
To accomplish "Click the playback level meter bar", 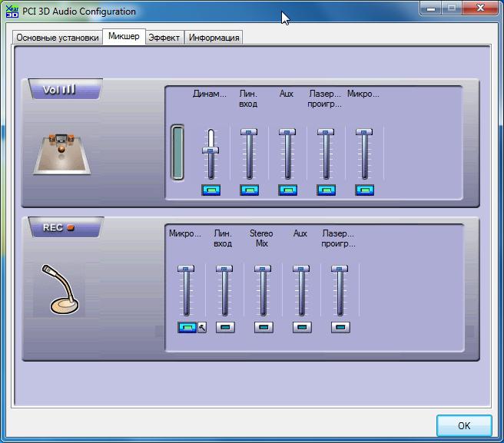I will pyautogui.click(x=177, y=152).
